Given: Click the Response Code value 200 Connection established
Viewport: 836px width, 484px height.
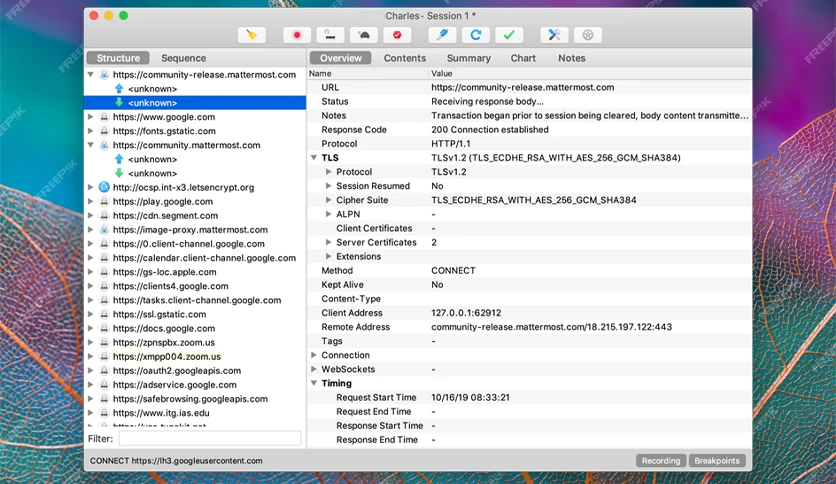Looking at the screenshot, I should 489,130.
